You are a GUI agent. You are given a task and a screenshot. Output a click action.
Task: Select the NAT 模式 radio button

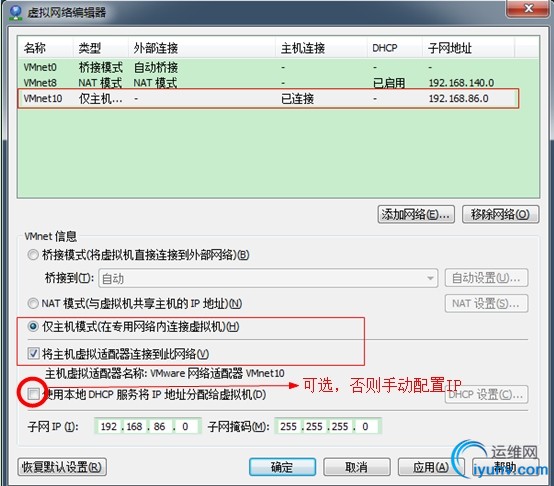[x=33, y=303]
